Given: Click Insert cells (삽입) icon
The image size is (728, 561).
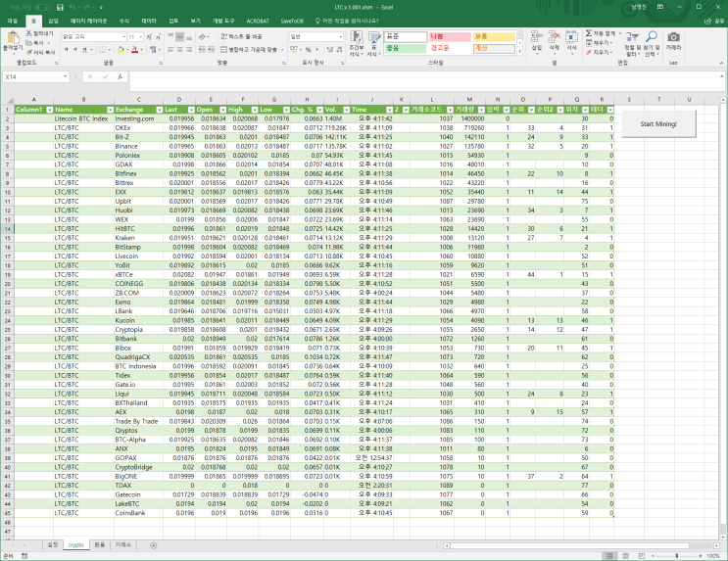Looking at the screenshot, I should [x=537, y=37].
